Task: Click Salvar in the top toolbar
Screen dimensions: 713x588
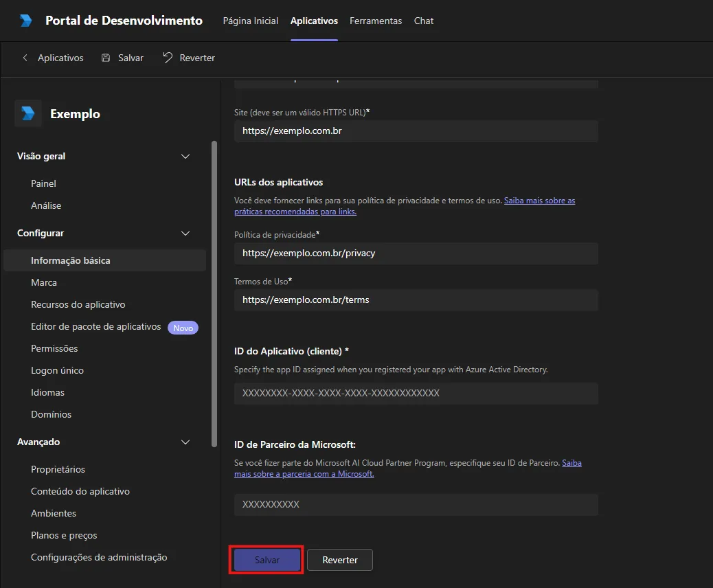Action: click(x=122, y=58)
